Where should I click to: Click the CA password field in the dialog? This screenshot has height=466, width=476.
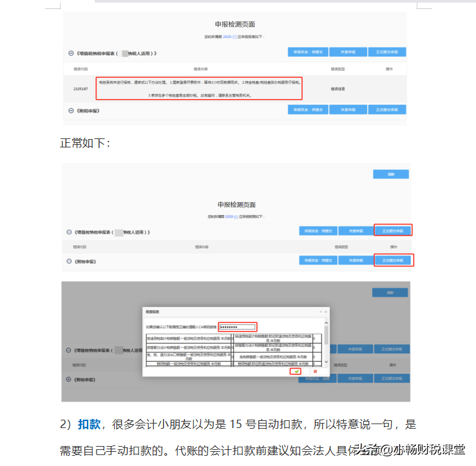click(x=238, y=327)
